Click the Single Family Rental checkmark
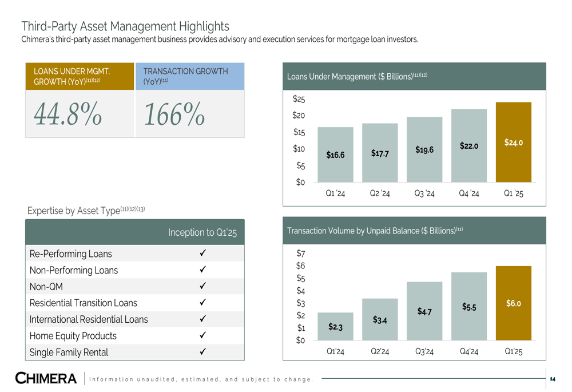 point(203,351)
